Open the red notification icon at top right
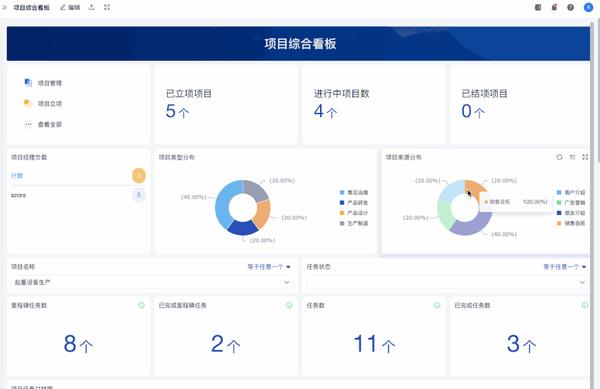 (554, 7)
